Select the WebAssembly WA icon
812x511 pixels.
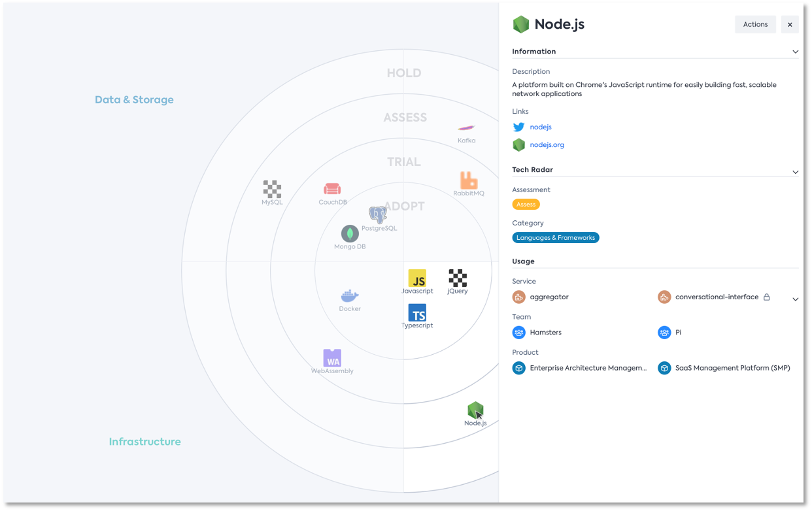point(332,358)
